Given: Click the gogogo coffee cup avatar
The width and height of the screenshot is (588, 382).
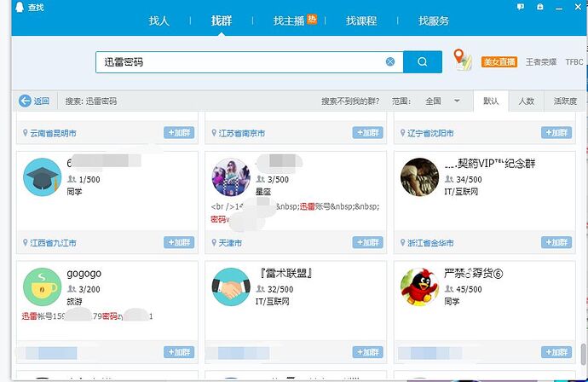Looking at the screenshot, I should pos(40,286).
